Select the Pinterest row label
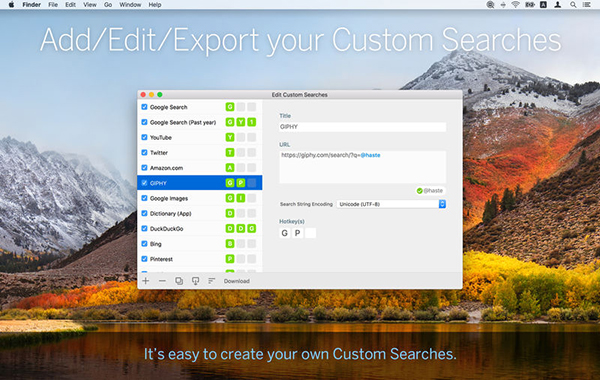This screenshot has height=380, width=600. coord(161,259)
